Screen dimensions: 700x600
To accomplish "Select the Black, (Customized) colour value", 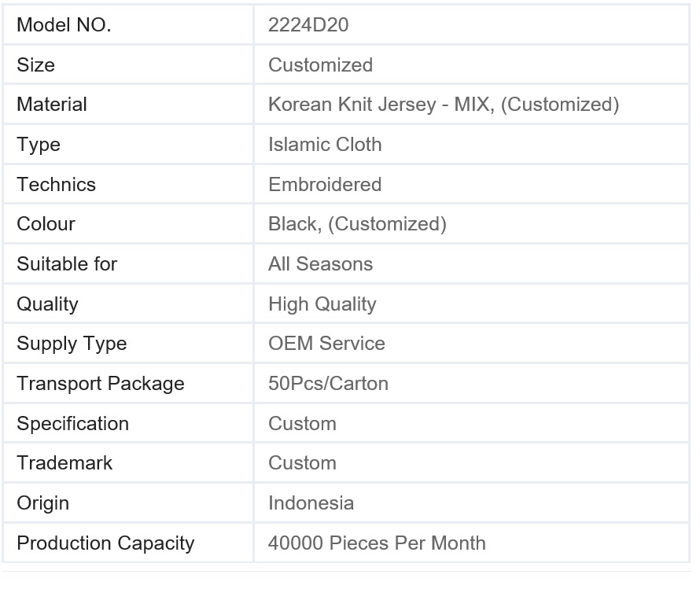I will click(357, 224).
